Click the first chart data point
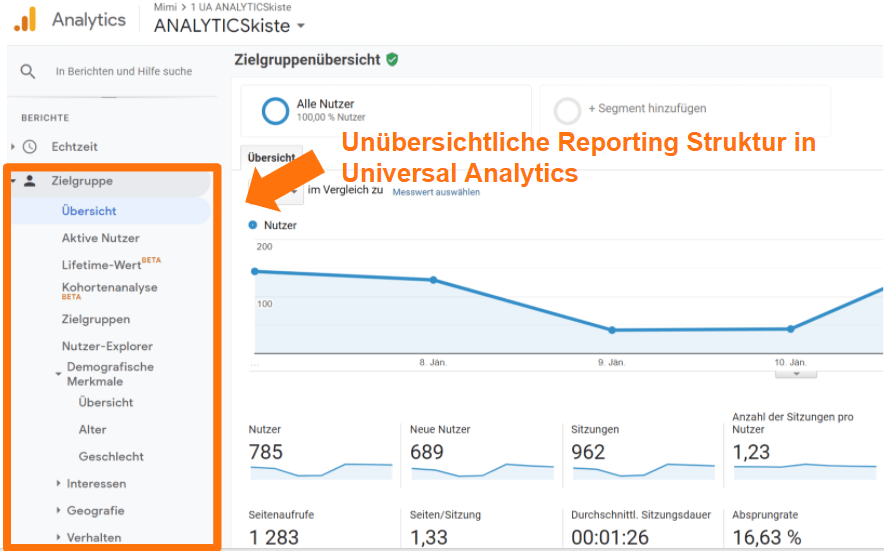The width and height of the screenshot is (884, 551). (255, 271)
